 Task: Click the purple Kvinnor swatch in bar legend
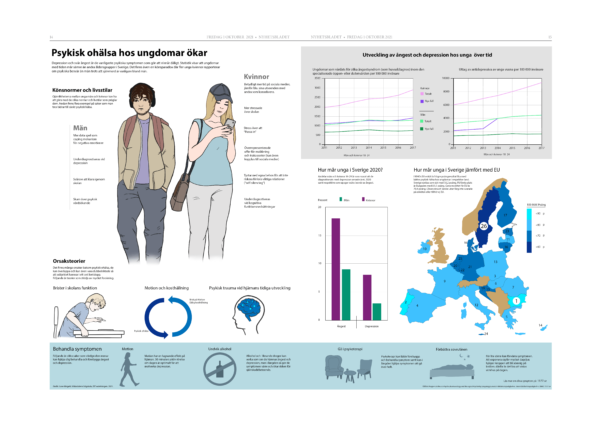(363, 199)
